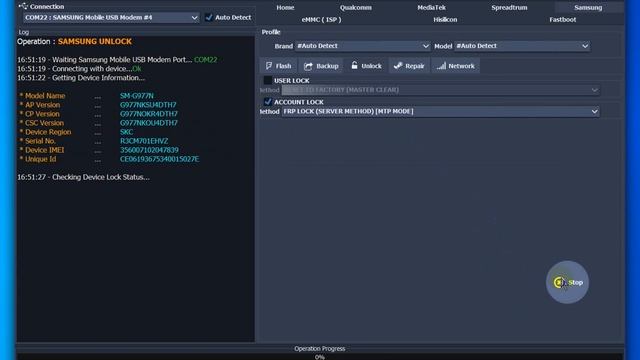Screen dimensions: 640x360
Task: Click unique ID CE06193675340015027E
Action: [160, 159]
